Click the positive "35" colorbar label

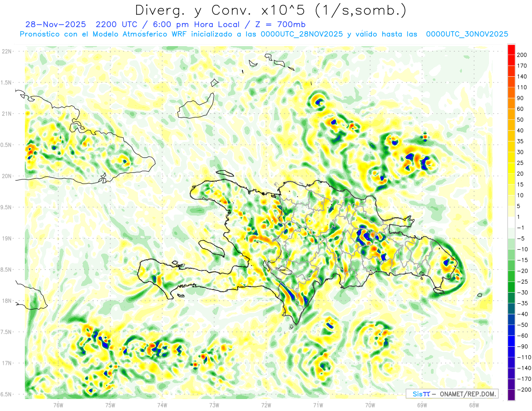click(520, 141)
